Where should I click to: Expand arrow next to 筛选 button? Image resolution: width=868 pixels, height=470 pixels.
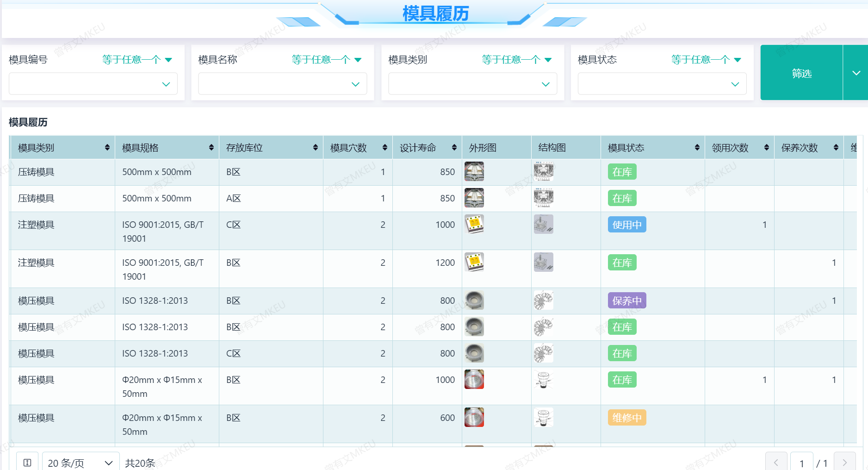[856, 73]
